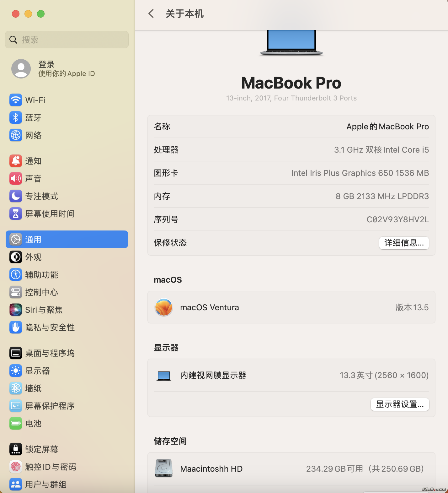Image resolution: width=448 pixels, height=493 pixels.
Task: Click the Screen Saver (屏幕保护程序) icon
Action: pyautogui.click(x=16, y=406)
